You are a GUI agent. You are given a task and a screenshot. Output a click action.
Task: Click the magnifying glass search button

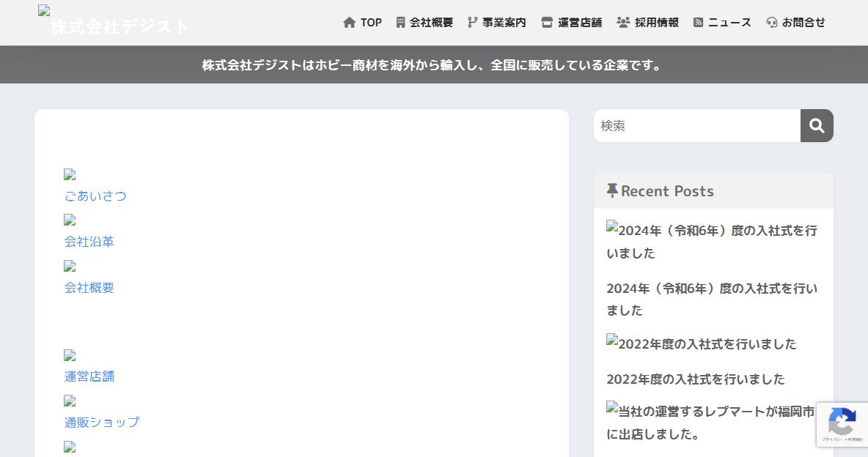[x=817, y=125]
